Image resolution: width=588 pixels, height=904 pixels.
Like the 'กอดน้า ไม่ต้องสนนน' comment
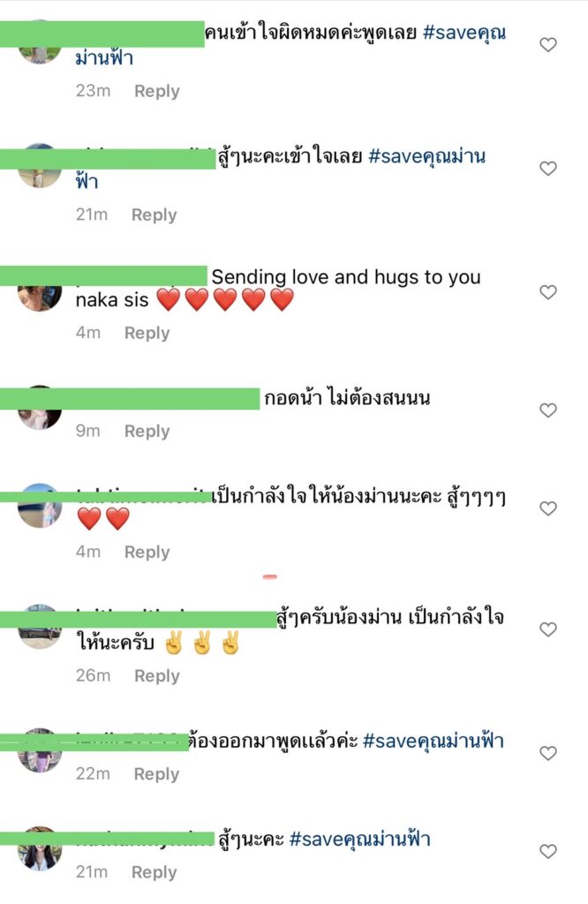pos(547,411)
